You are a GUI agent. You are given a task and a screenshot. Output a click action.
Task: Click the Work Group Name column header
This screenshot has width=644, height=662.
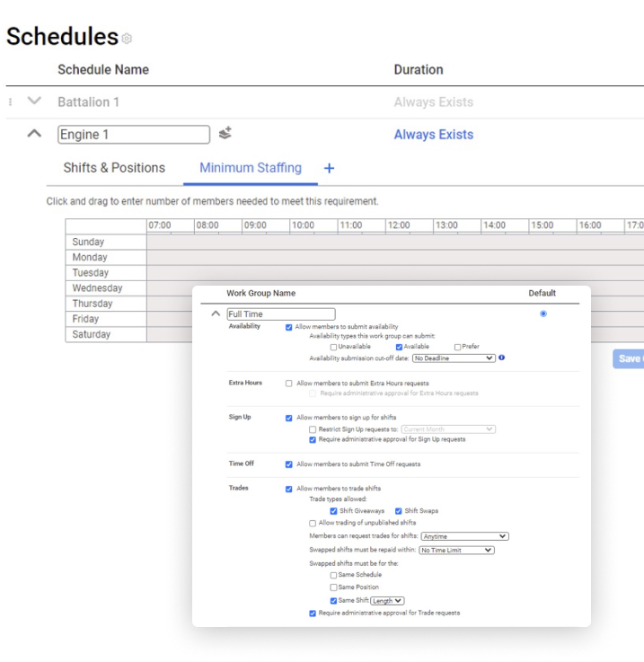coord(261,293)
